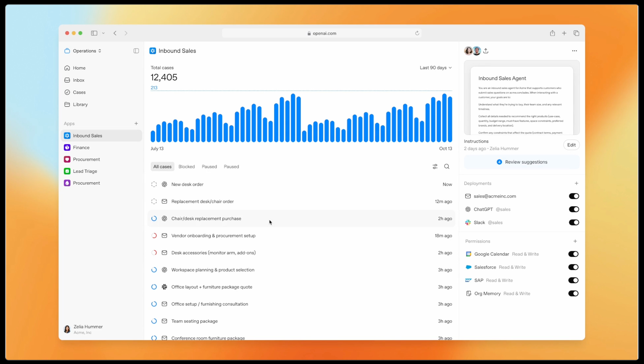Open the case filter settings icon
Image resolution: width=644 pixels, height=364 pixels.
pos(435,166)
